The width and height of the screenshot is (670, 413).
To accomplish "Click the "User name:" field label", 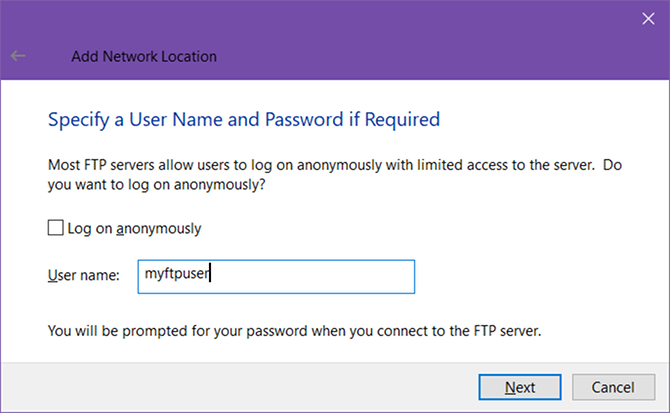I will (84, 275).
